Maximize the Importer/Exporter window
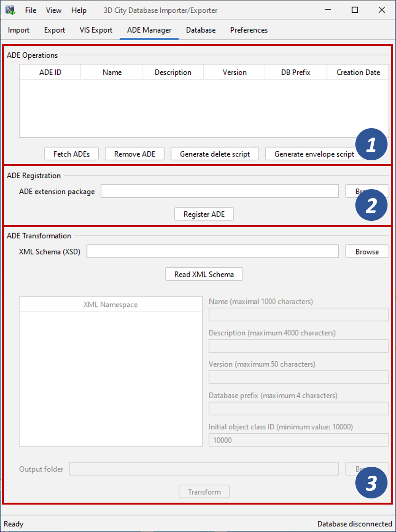The height and width of the screenshot is (532, 396). [354, 10]
